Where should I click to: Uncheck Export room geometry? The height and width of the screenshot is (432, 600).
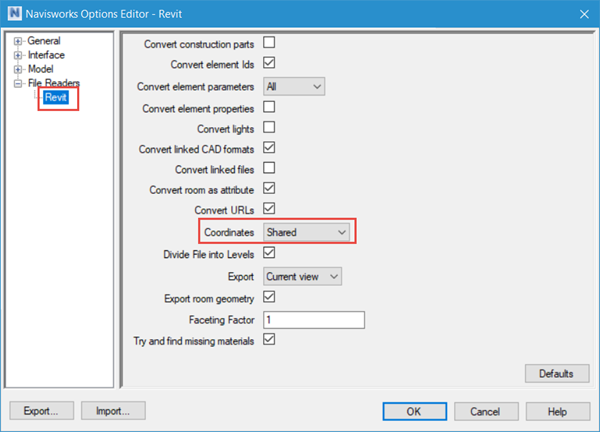269,297
